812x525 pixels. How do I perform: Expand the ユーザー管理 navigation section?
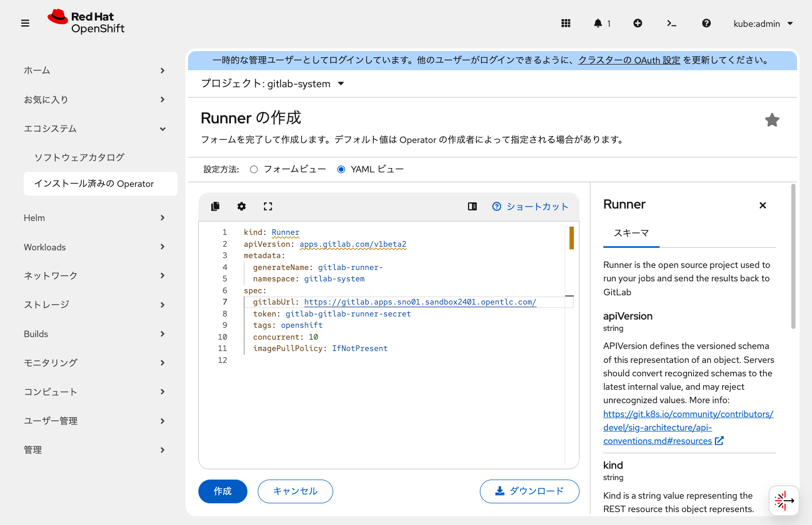(x=95, y=421)
